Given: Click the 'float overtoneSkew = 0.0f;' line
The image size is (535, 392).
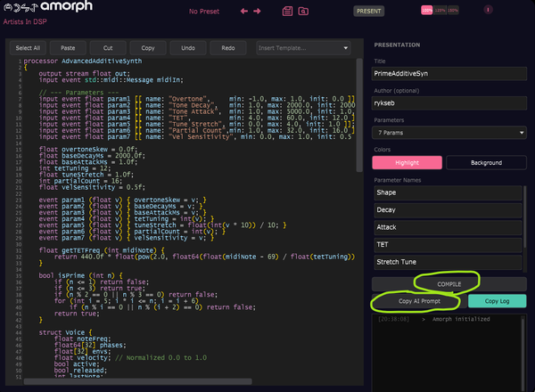Looking at the screenshot, I should pyautogui.click(x=88, y=150).
